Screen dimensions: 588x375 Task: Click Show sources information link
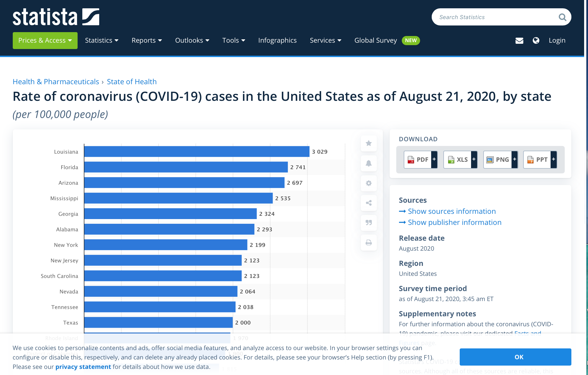pyautogui.click(x=452, y=211)
